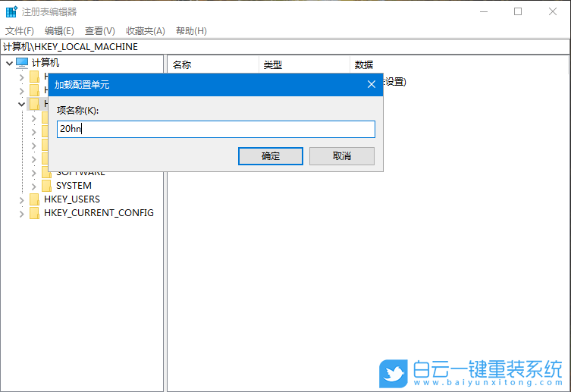Select the SYSTEM folder icon
The width and height of the screenshot is (571, 392).
[46, 186]
